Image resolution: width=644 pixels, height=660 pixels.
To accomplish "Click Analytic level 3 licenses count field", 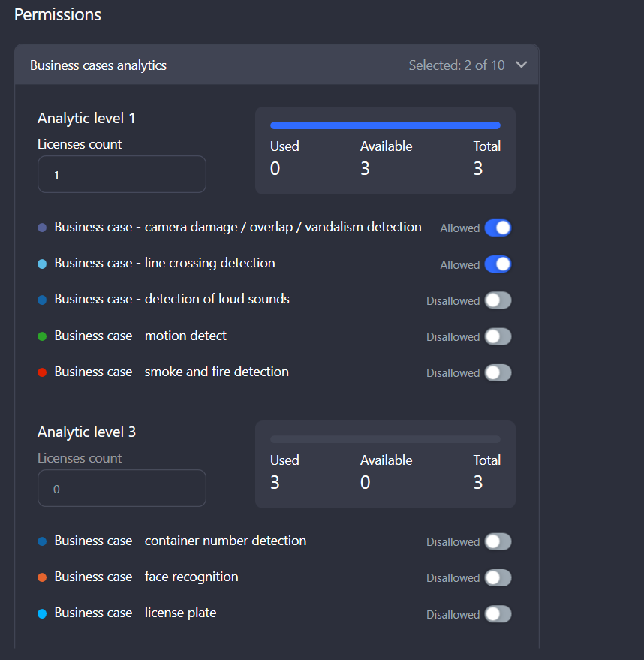I will [122, 489].
